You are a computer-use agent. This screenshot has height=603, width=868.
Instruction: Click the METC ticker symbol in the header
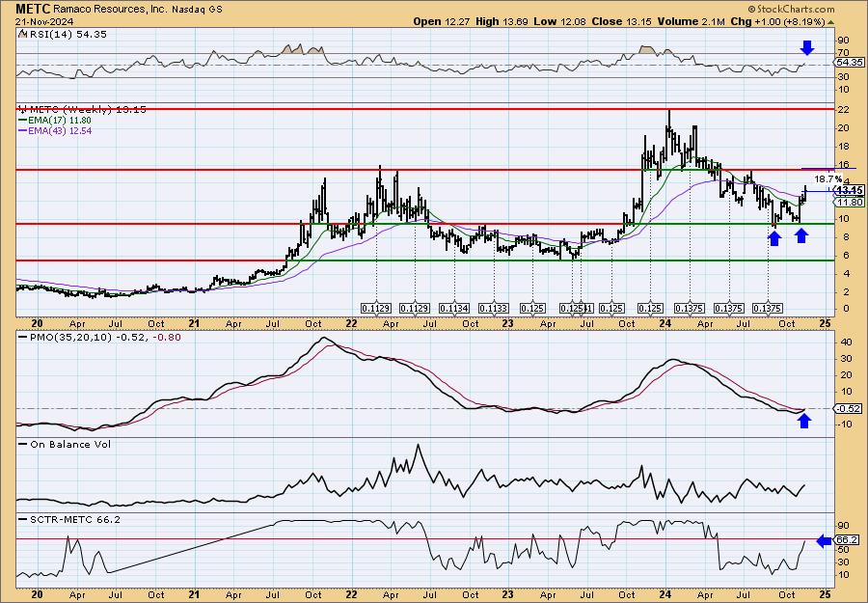33,9
